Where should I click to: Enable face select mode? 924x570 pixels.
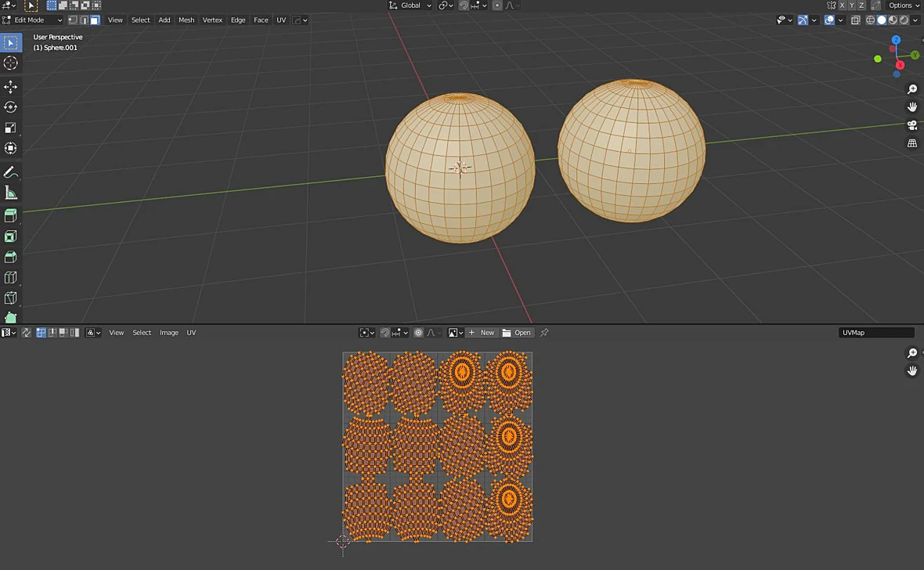pyautogui.click(x=95, y=20)
